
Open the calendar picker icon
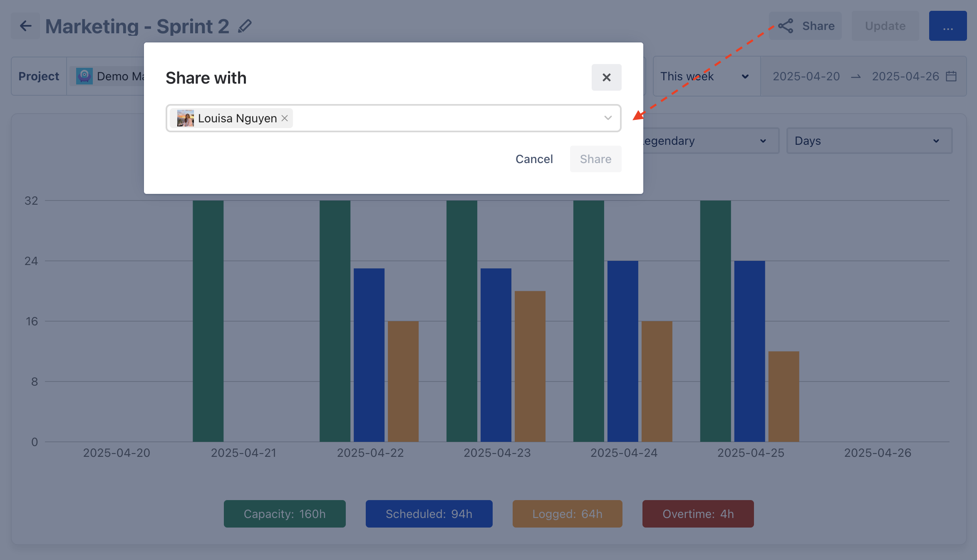pos(951,77)
